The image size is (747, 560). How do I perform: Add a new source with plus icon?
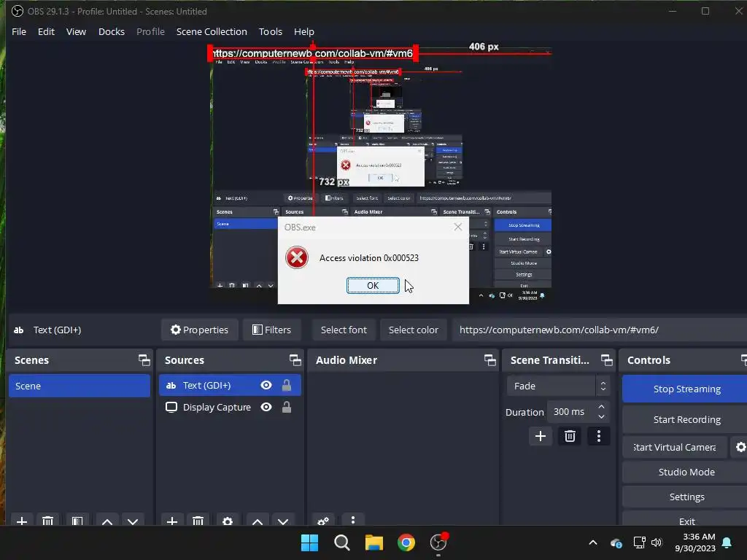pyautogui.click(x=172, y=521)
